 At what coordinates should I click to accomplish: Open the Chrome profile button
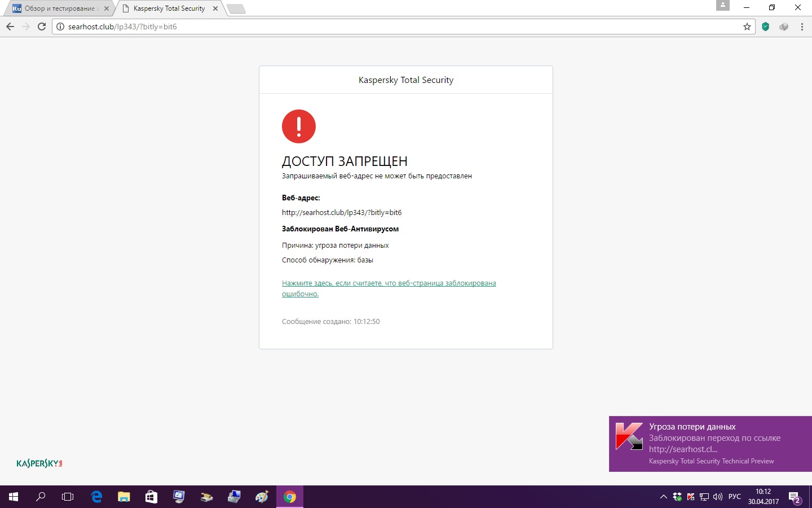(723, 5)
